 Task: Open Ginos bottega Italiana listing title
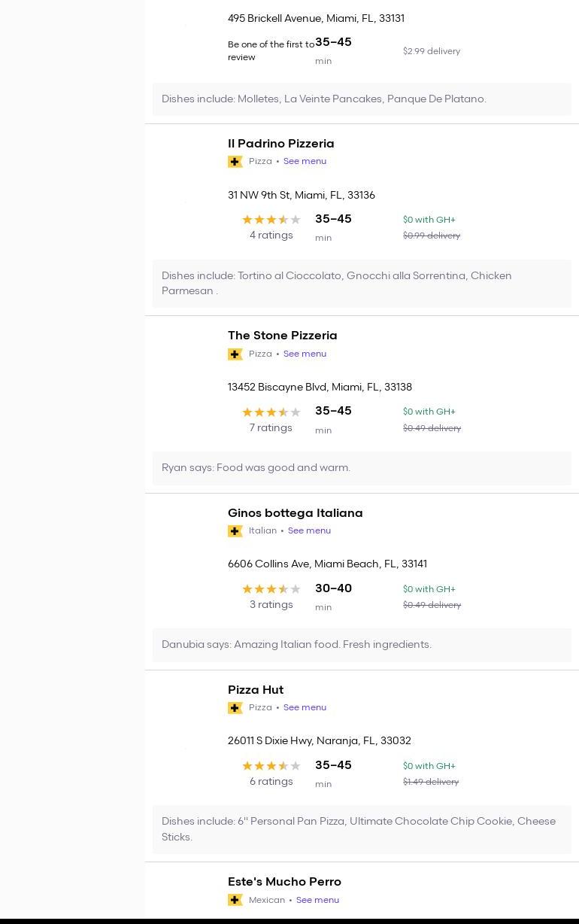[295, 513]
